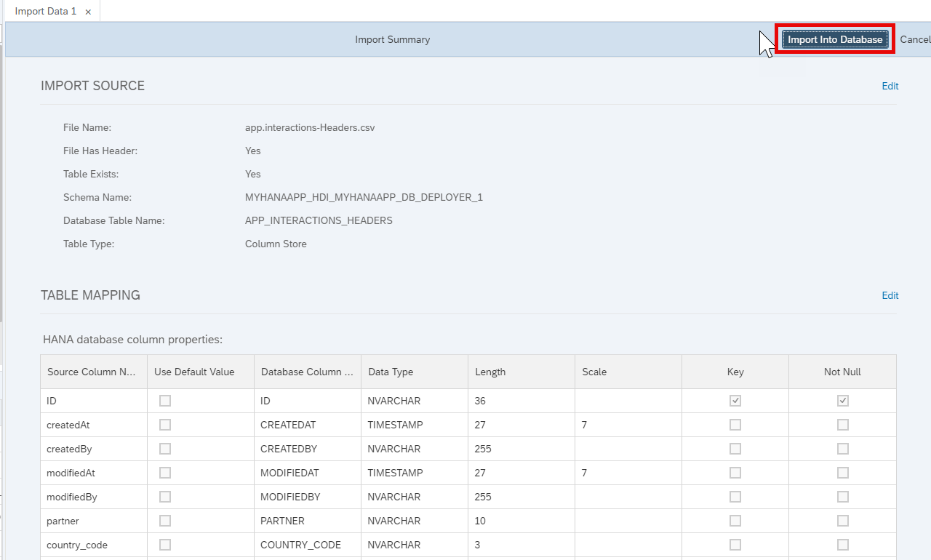The image size is (931, 560).
Task: Enable Use Default Value for createdAt
Action: 165,424
